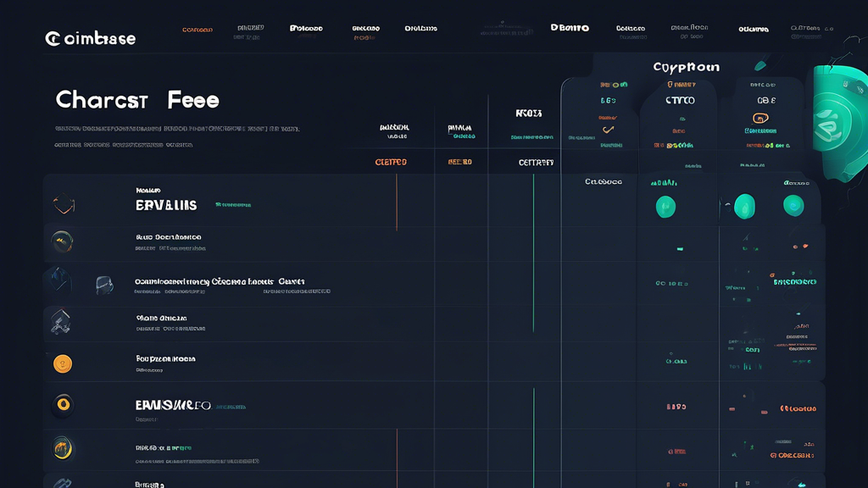Expand the Cryptro pricing column header
The image size is (868, 488).
pos(679,100)
